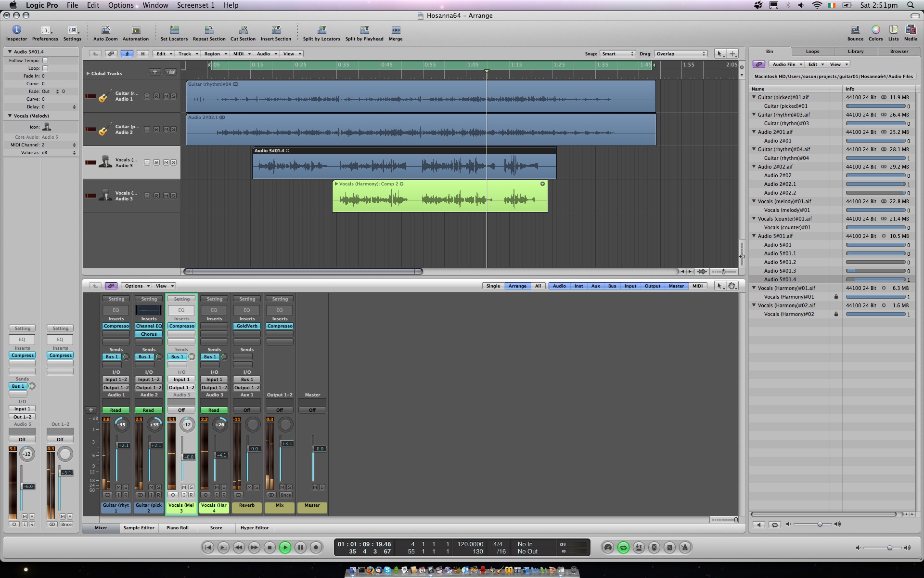Click the Record button in transport

click(x=316, y=547)
